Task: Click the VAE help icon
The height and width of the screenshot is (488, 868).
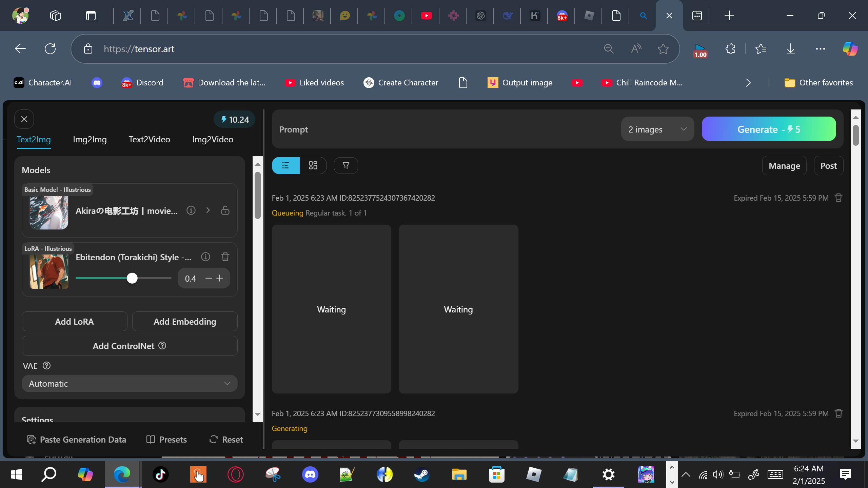Action: pyautogui.click(x=47, y=366)
